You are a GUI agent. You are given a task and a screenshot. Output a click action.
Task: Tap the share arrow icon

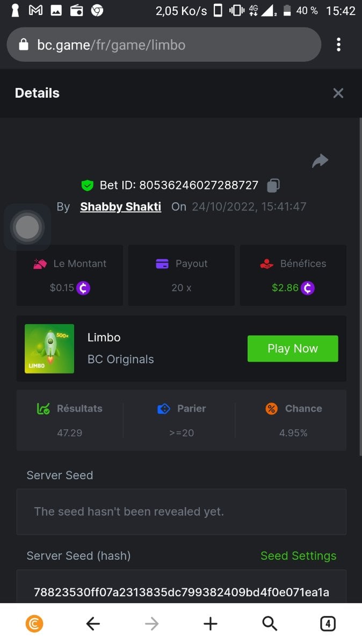click(320, 160)
